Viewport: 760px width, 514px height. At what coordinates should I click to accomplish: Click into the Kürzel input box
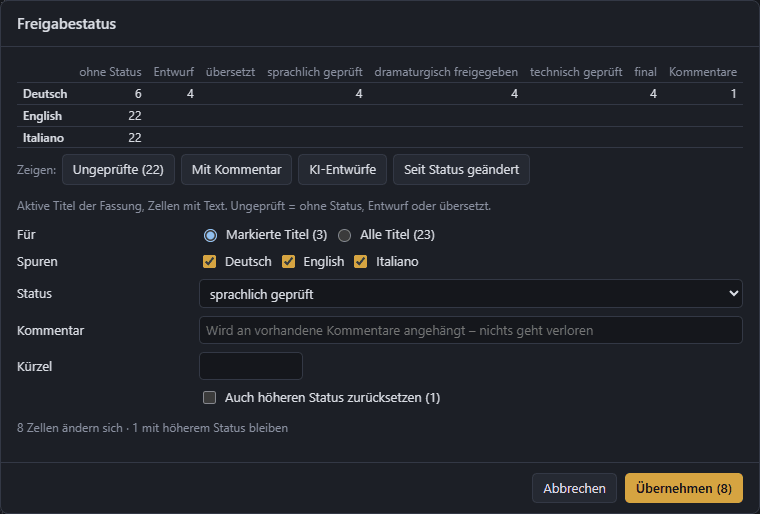tap(251, 366)
